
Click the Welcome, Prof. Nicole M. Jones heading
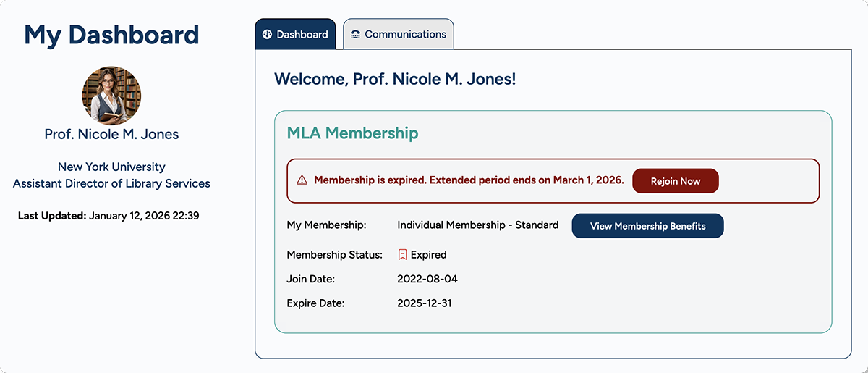click(395, 79)
